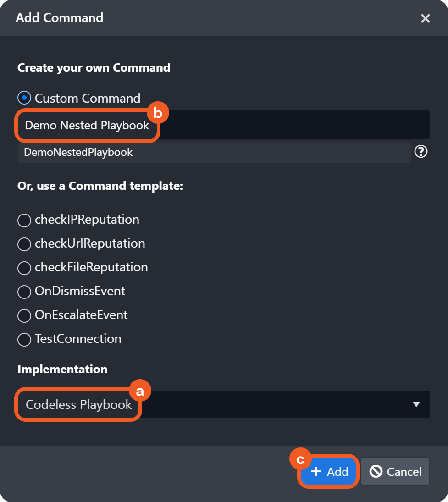
Task: Click the DemoNestedPlaybook identifier field
Action: point(214,152)
